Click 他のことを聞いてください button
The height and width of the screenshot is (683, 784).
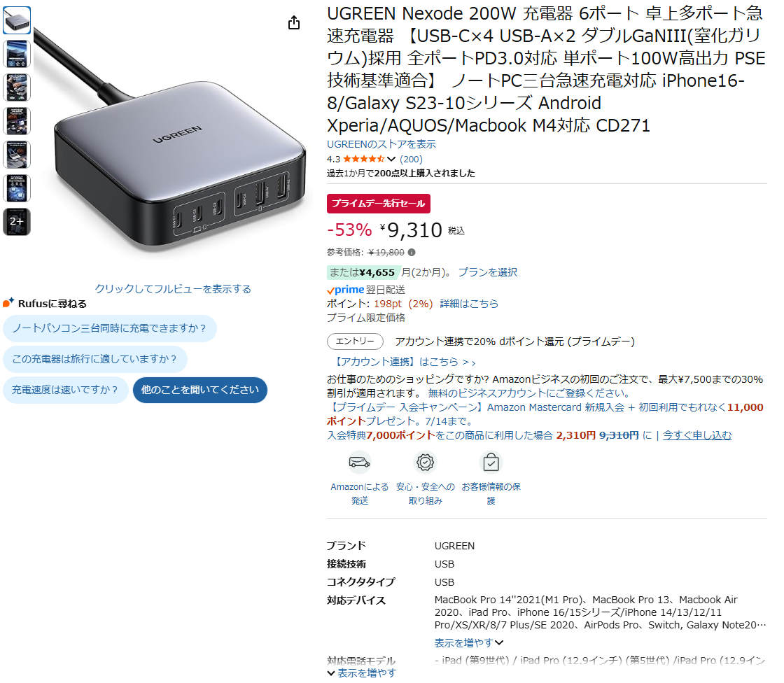coord(200,390)
